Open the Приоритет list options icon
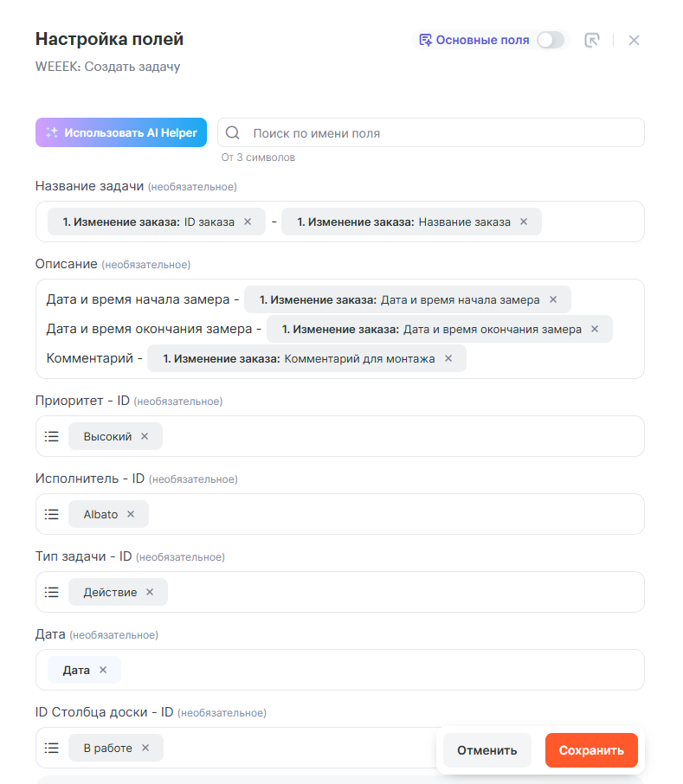 point(52,436)
